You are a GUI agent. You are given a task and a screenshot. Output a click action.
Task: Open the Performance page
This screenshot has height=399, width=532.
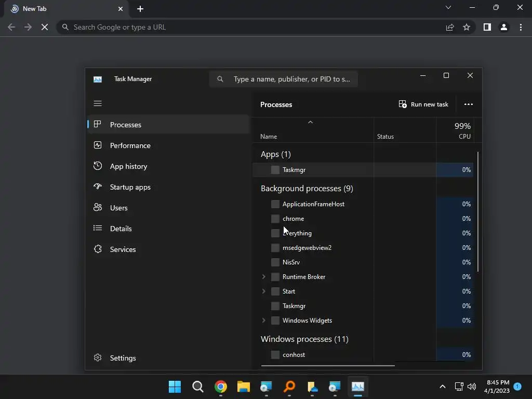(x=169, y=145)
